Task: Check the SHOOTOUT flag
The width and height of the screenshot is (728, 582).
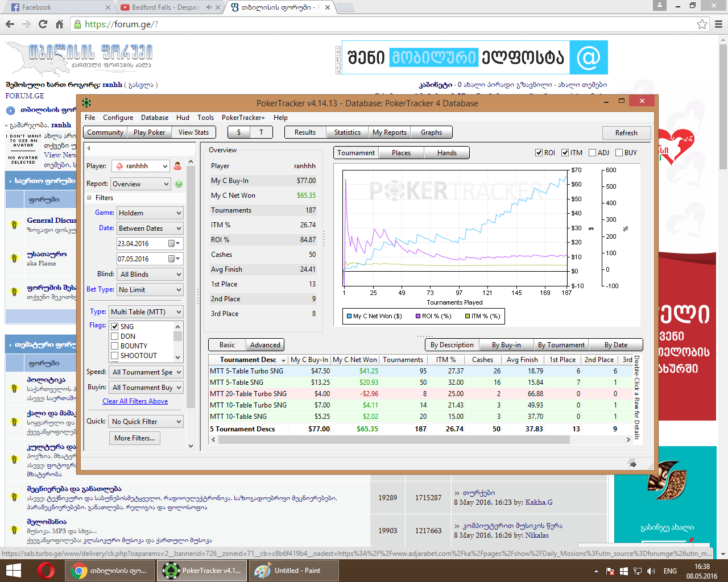Action: tap(115, 356)
